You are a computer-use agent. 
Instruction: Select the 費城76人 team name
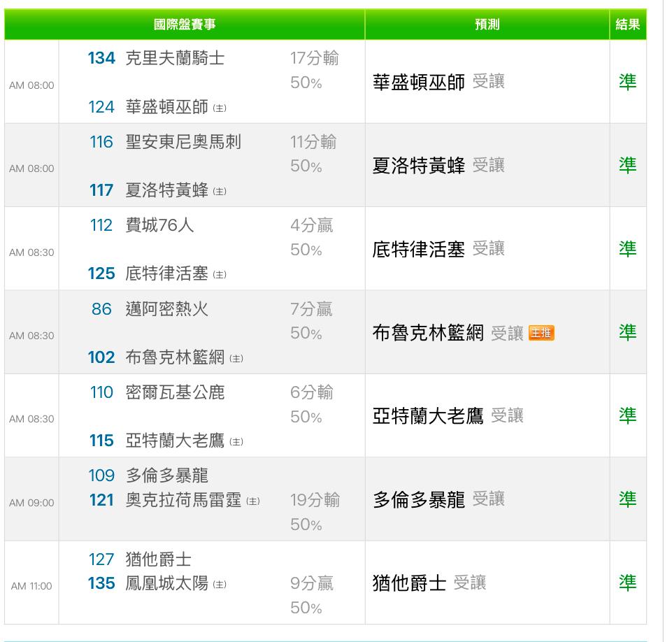pyautogui.click(x=159, y=225)
